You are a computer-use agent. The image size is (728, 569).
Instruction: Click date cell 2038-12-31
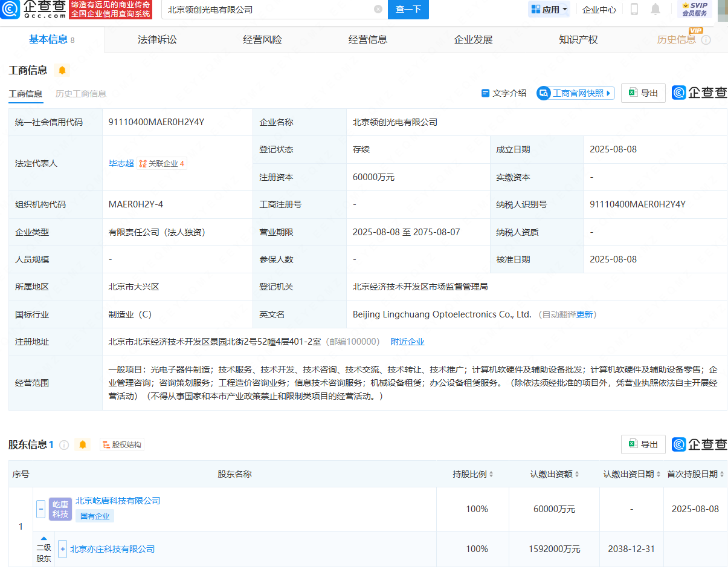click(x=631, y=549)
